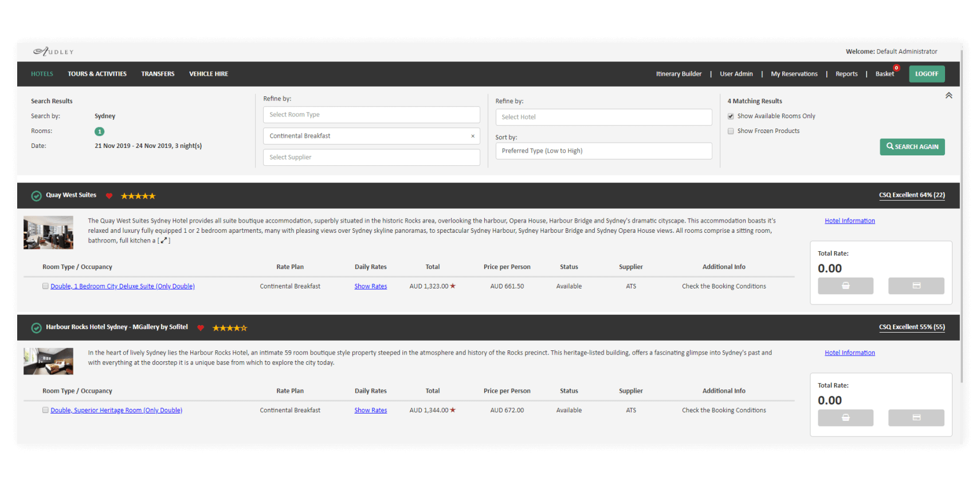Select the Superior Heritage Room checkbox

(x=45, y=410)
